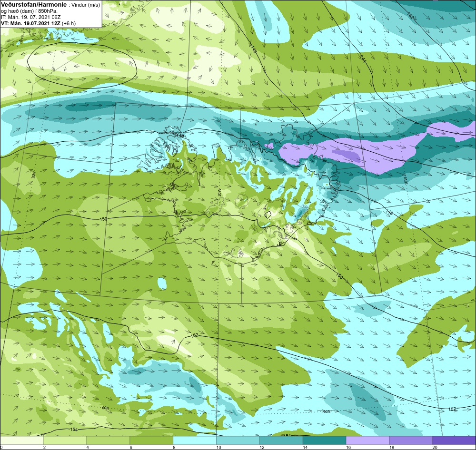This screenshot has height=450, width=476.
Task: Select the 2–4 m/s light green legend swatch
Action: (65, 440)
